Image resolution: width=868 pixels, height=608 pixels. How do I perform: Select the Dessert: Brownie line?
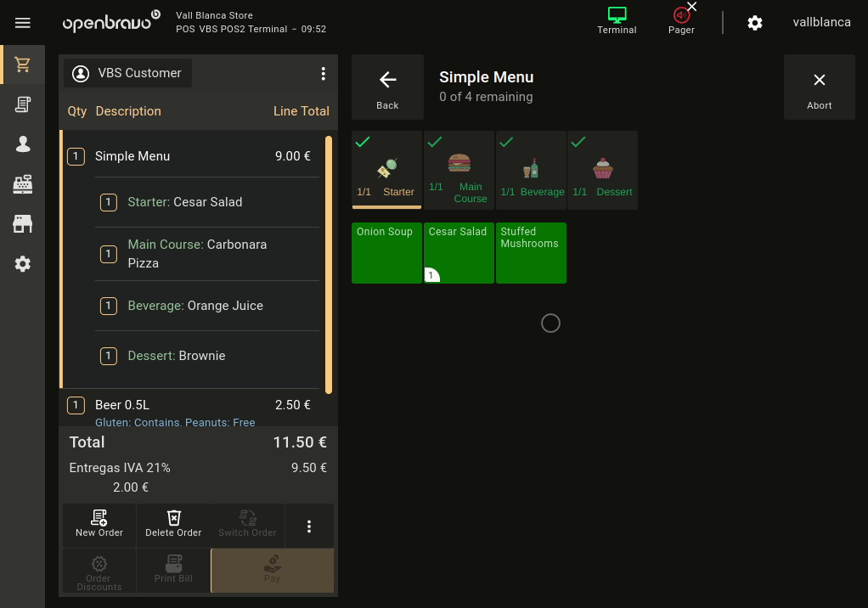tap(207, 356)
